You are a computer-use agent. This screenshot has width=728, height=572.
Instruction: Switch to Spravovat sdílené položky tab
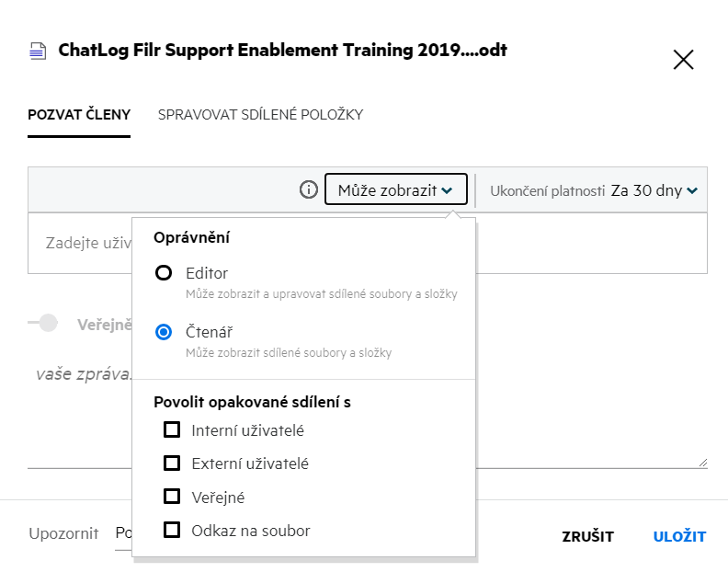tap(260, 115)
